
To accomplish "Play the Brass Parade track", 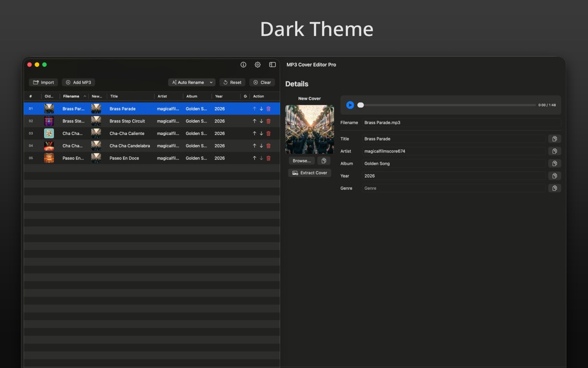I will (350, 105).
